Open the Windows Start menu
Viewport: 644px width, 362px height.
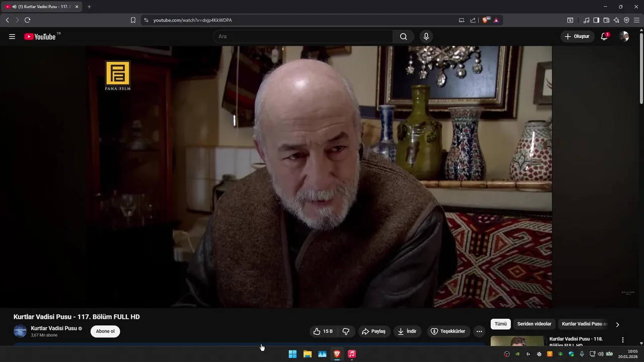[x=292, y=354]
